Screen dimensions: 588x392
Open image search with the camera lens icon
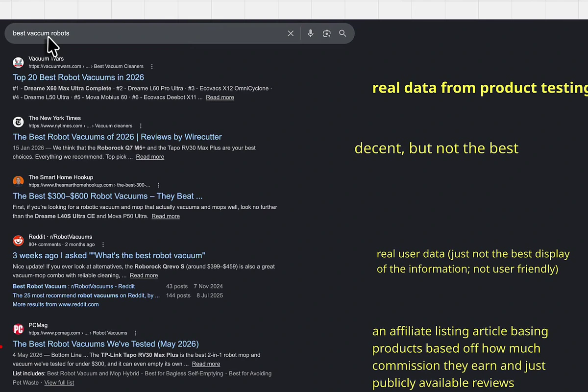327,33
